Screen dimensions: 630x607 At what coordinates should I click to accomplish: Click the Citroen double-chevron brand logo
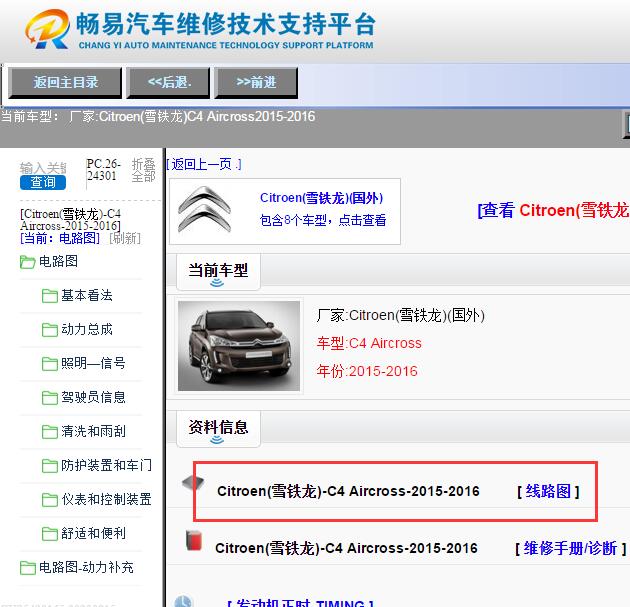click(205, 210)
